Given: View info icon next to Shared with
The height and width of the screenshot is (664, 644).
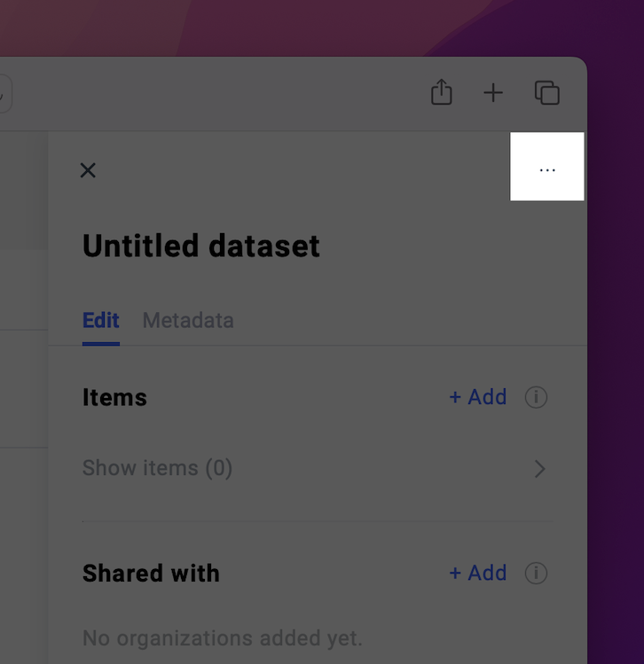Looking at the screenshot, I should click(536, 574).
